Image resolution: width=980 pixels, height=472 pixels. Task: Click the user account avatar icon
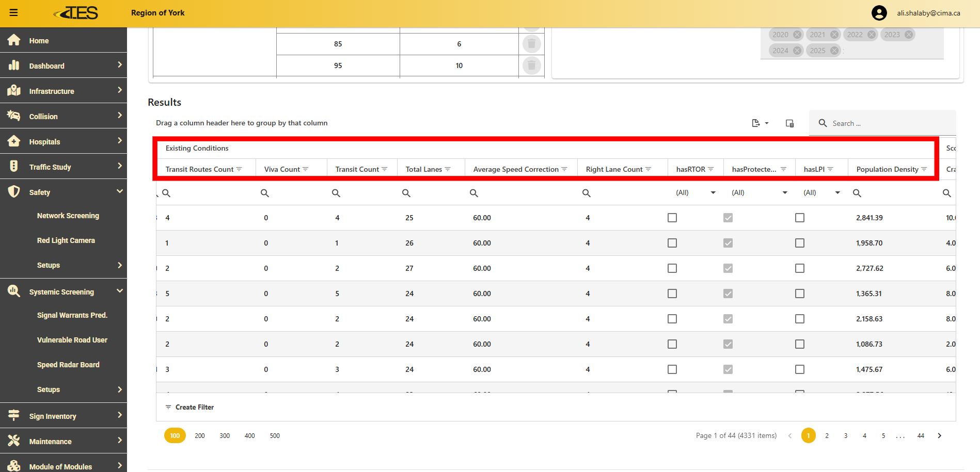pos(879,13)
